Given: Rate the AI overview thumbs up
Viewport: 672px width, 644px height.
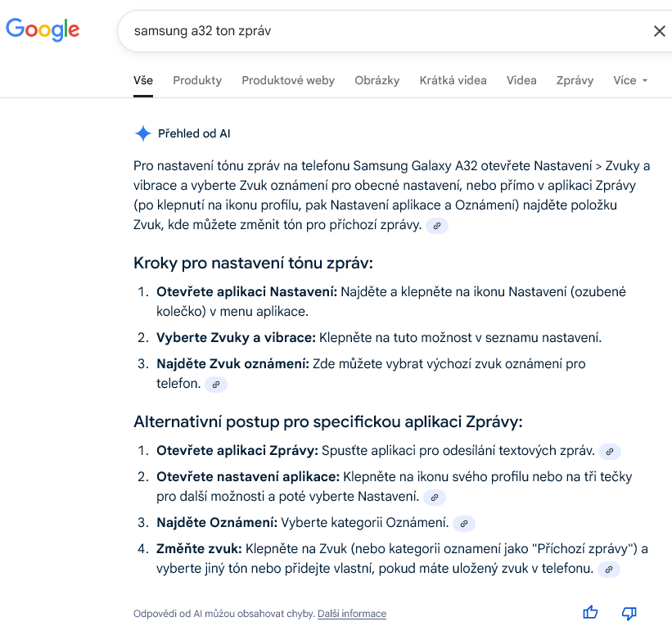Looking at the screenshot, I should point(590,613).
